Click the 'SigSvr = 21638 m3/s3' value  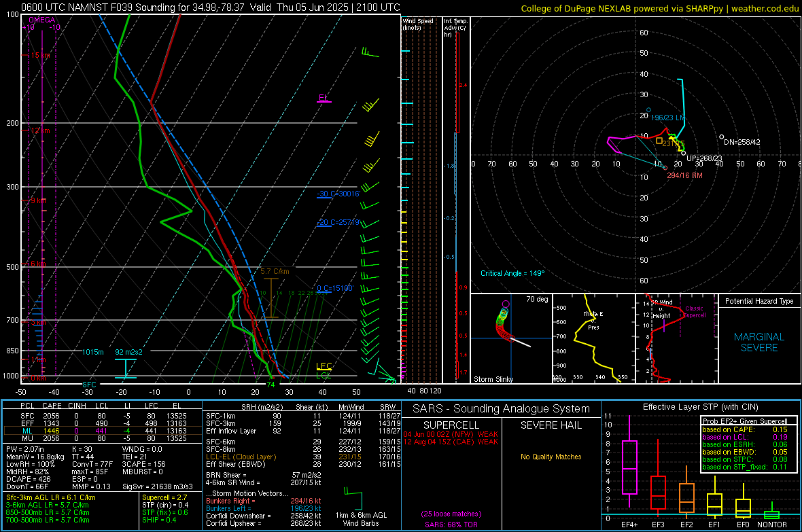click(x=158, y=487)
